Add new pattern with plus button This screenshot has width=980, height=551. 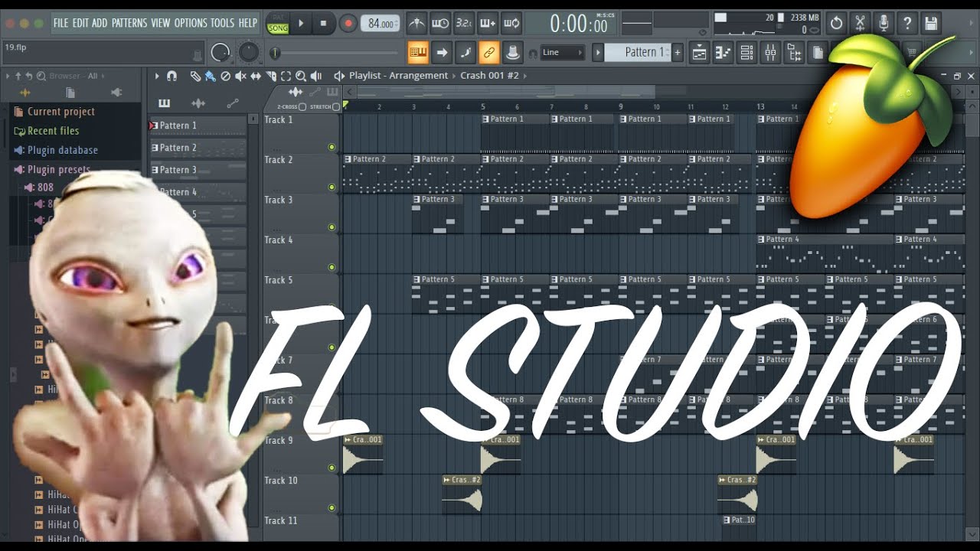(678, 53)
